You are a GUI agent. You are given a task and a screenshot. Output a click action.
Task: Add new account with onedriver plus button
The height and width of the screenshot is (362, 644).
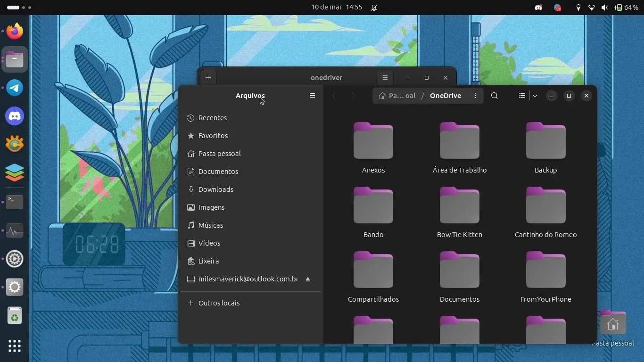click(208, 78)
